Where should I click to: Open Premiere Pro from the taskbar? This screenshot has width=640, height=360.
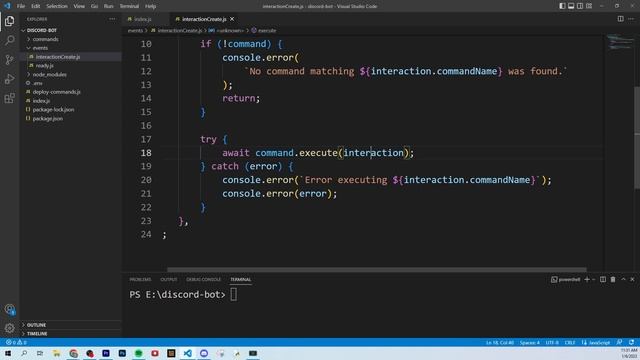pyautogui.click(x=106, y=353)
